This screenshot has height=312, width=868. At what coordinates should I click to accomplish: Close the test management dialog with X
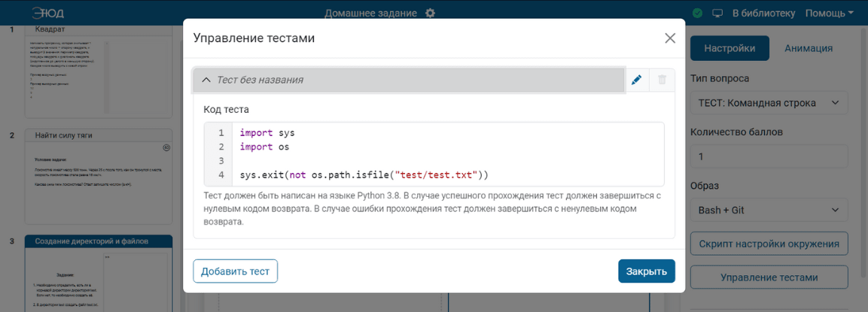pyautogui.click(x=670, y=38)
